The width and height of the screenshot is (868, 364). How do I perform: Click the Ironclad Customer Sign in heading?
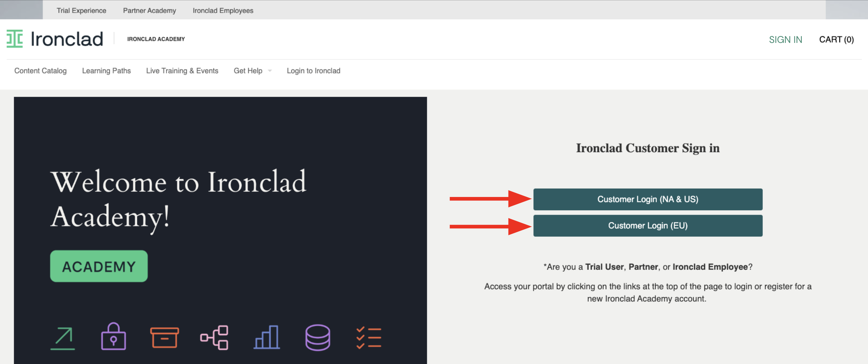tap(648, 148)
